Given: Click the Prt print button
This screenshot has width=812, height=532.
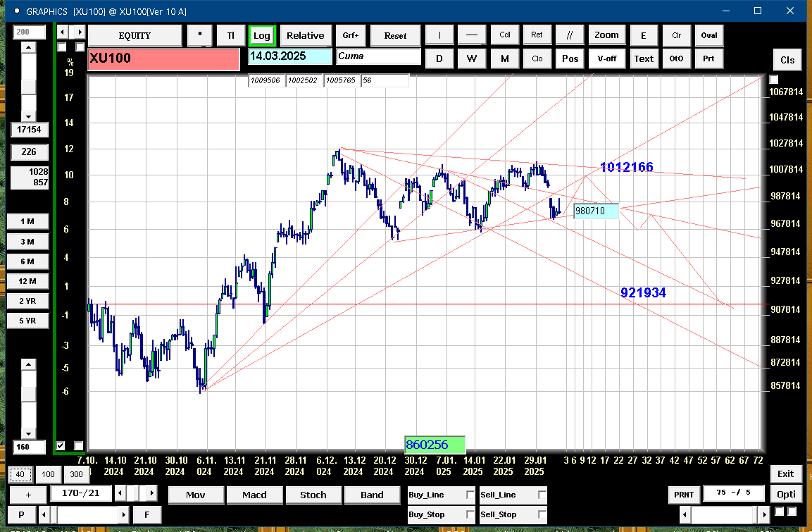Looking at the screenshot, I should pyautogui.click(x=709, y=58).
